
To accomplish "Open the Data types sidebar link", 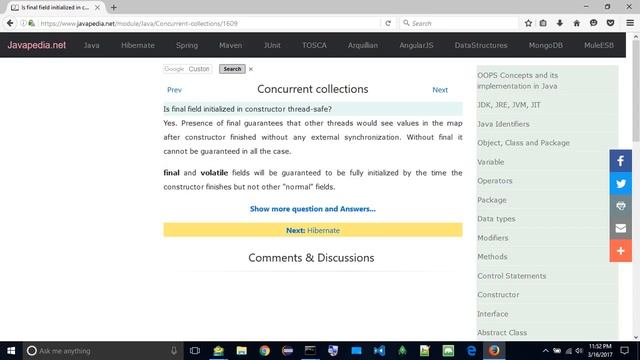I will 496,219.
